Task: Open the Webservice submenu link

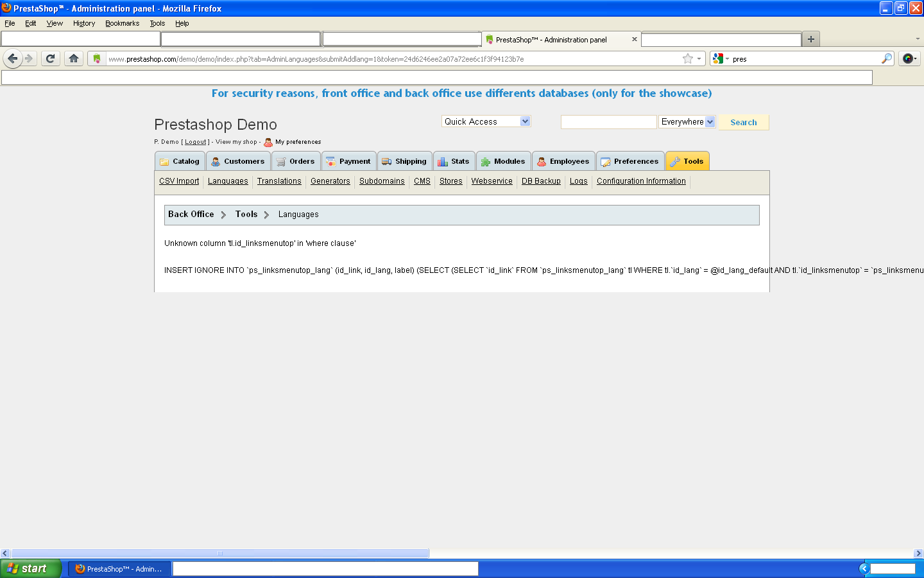Action: coord(492,181)
